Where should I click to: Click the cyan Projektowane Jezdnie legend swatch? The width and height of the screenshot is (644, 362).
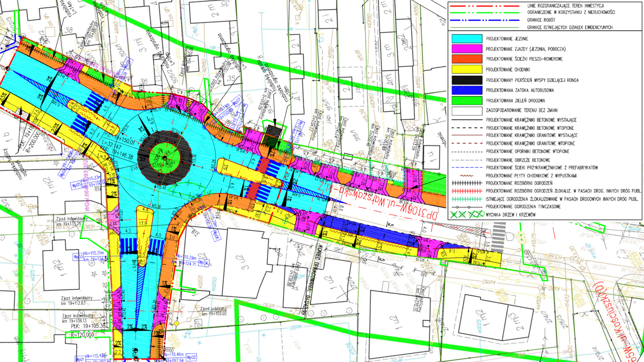pos(467,39)
